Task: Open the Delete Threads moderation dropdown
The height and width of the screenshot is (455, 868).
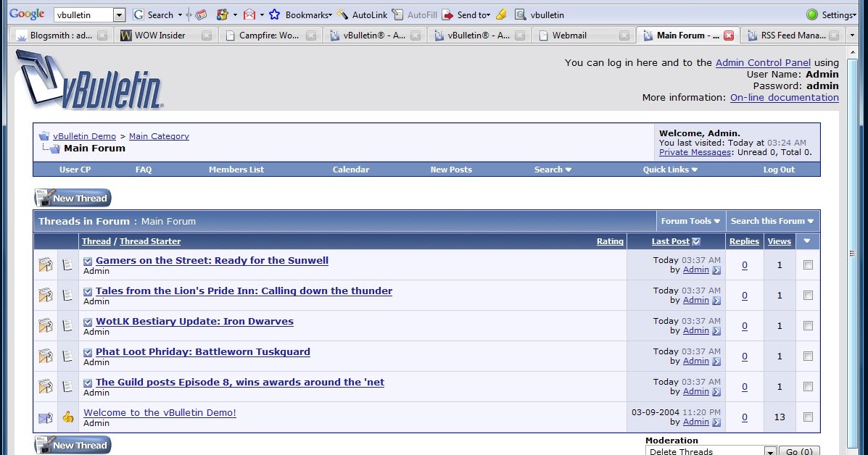Action: coord(711,451)
